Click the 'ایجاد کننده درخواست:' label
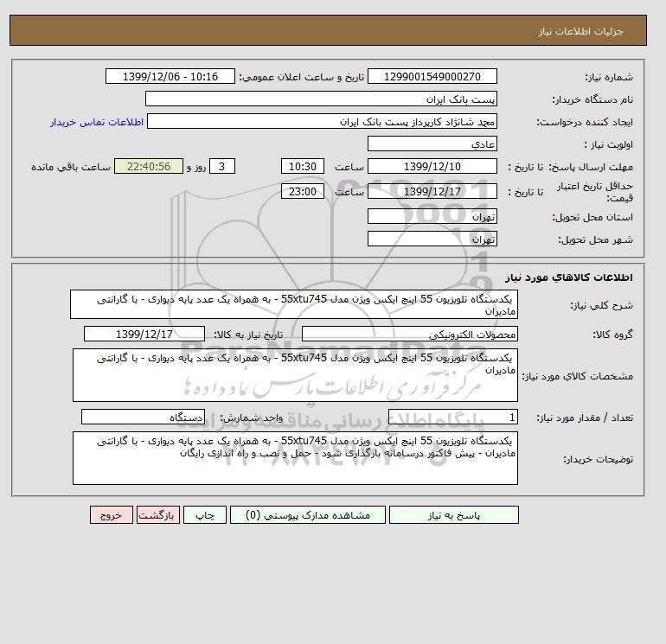This screenshot has width=666, height=644. pos(585,122)
